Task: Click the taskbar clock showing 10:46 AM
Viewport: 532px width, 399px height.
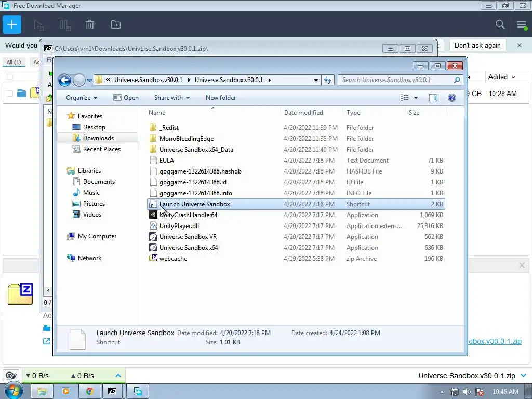Action: click(x=505, y=392)
